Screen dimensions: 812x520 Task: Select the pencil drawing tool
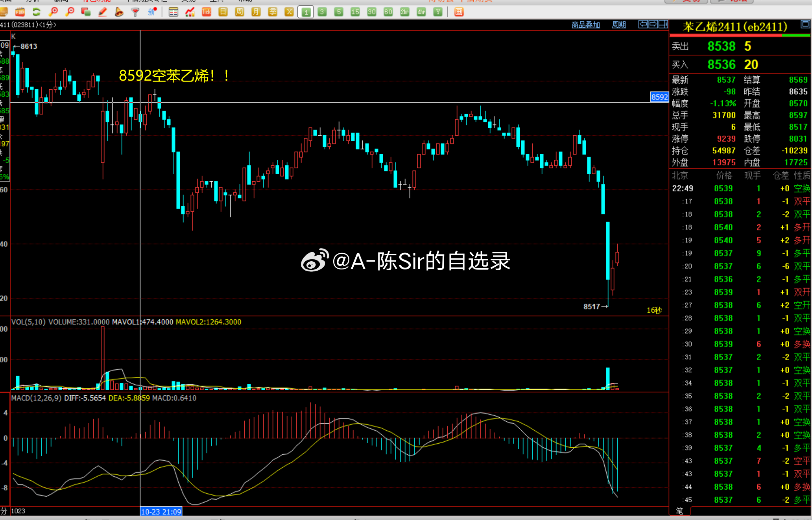point(102,12)
